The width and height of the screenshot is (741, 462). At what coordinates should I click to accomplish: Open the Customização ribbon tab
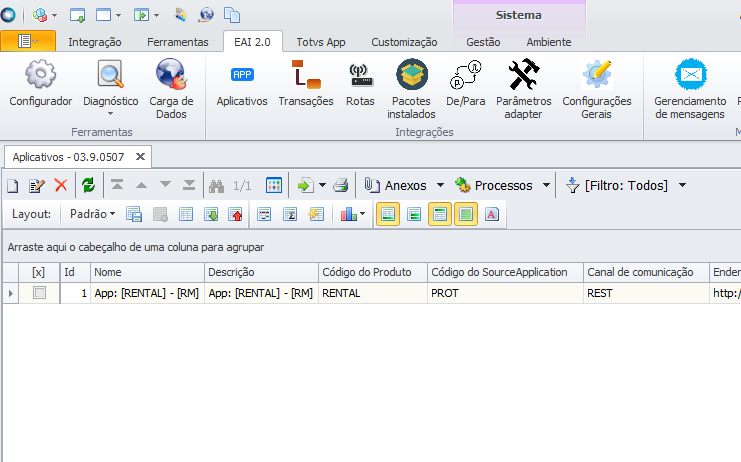pos(404,42)
